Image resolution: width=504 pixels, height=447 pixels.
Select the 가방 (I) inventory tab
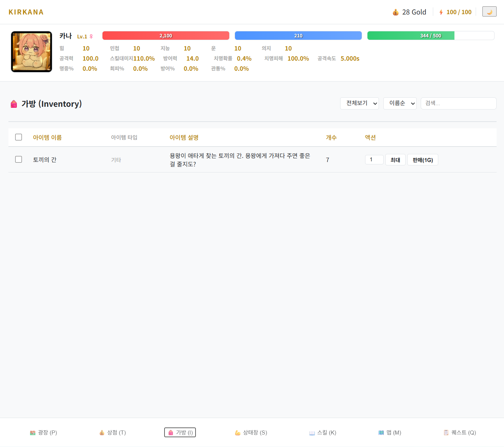point(180,433)
